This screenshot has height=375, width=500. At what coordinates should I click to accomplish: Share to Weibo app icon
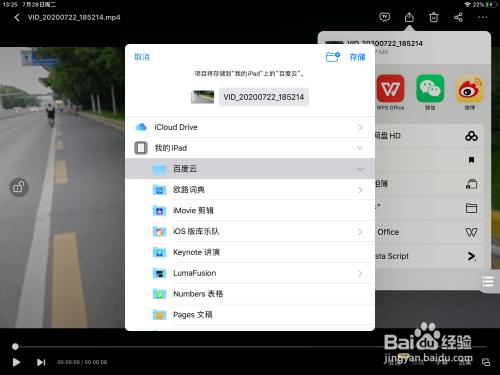pos(470,89)
